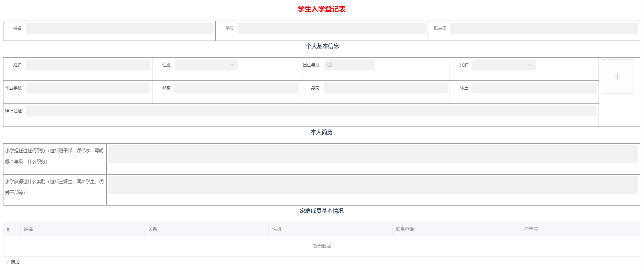Click the calendar icon in 出生年月 field

click(330, 65)
